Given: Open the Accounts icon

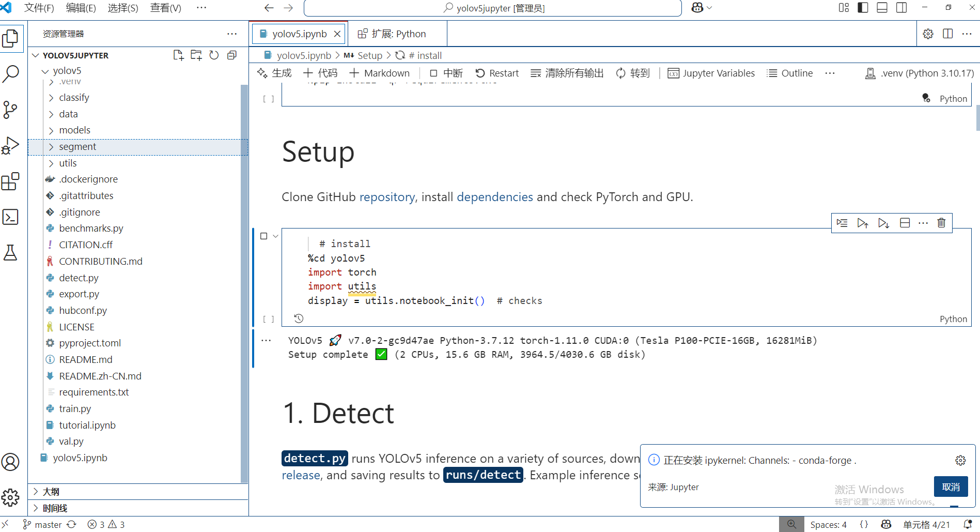Looking at the screenshot, I should tap(10, 462).
